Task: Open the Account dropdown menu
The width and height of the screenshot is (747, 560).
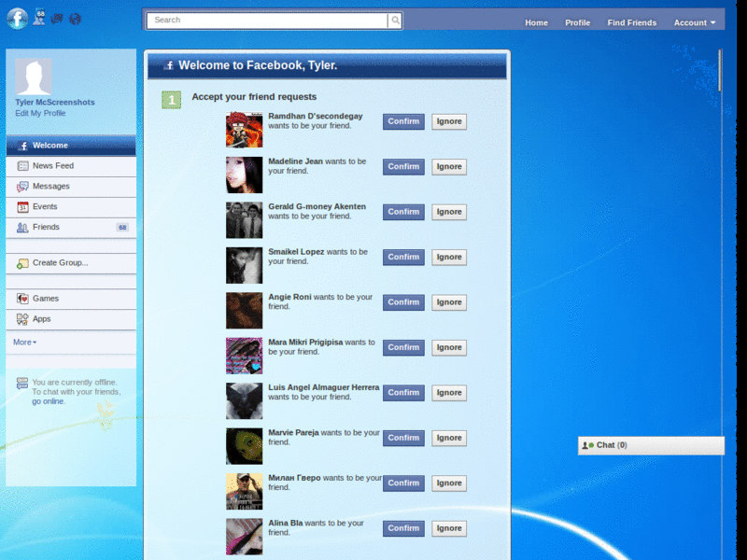Action: click(695, 22)
